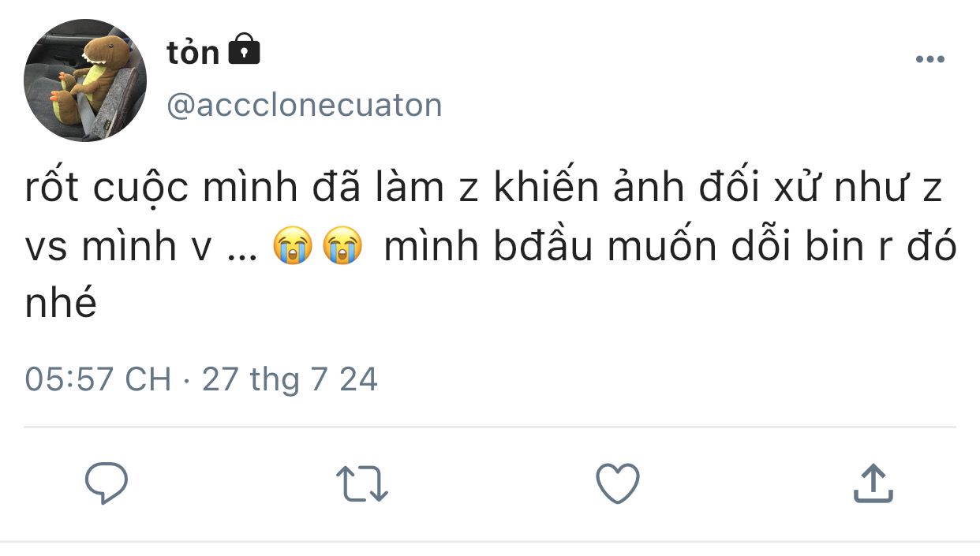The image size is (980, 556).
Task: Click the first crying emoji
Action: point(294,248)
